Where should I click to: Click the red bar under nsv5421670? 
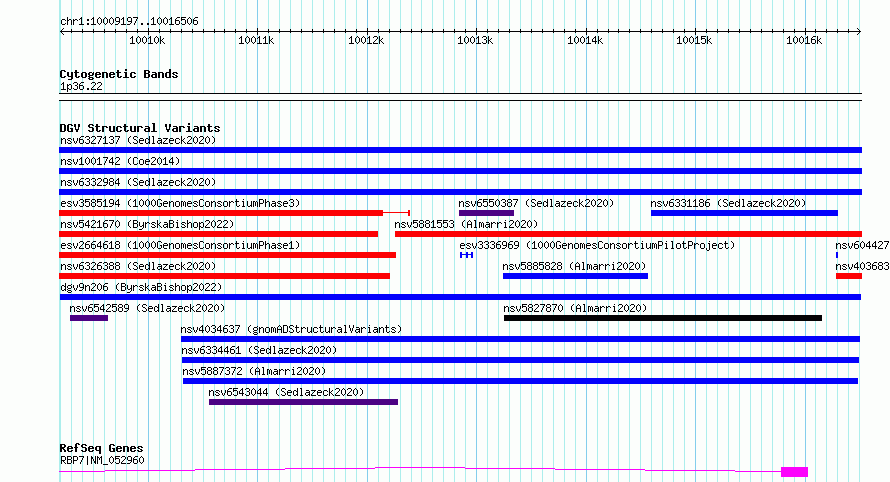pyautogui.click(x=219, y=234)
